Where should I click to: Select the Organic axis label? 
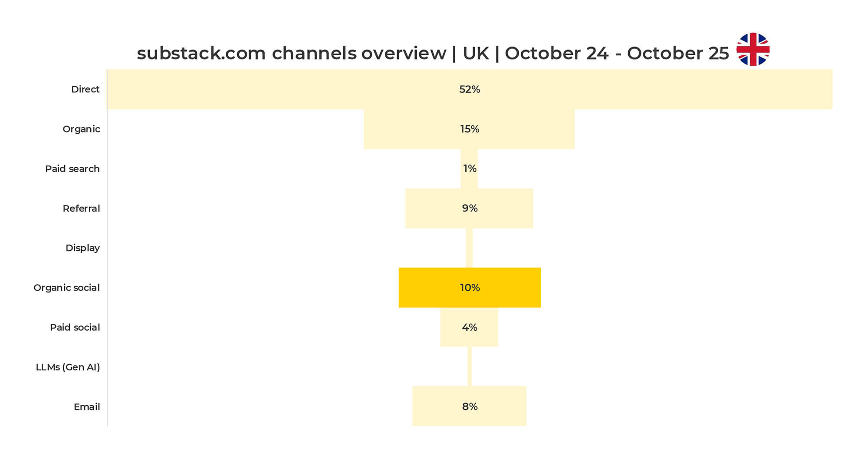click(81, 129)
